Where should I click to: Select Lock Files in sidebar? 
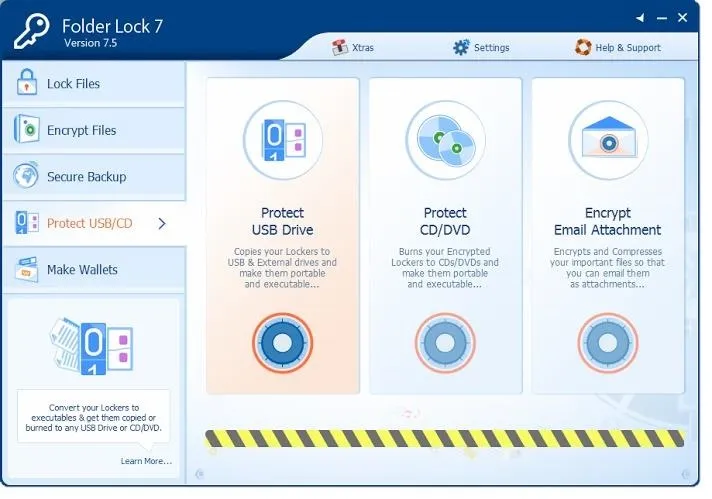click(x=94, y=84)
